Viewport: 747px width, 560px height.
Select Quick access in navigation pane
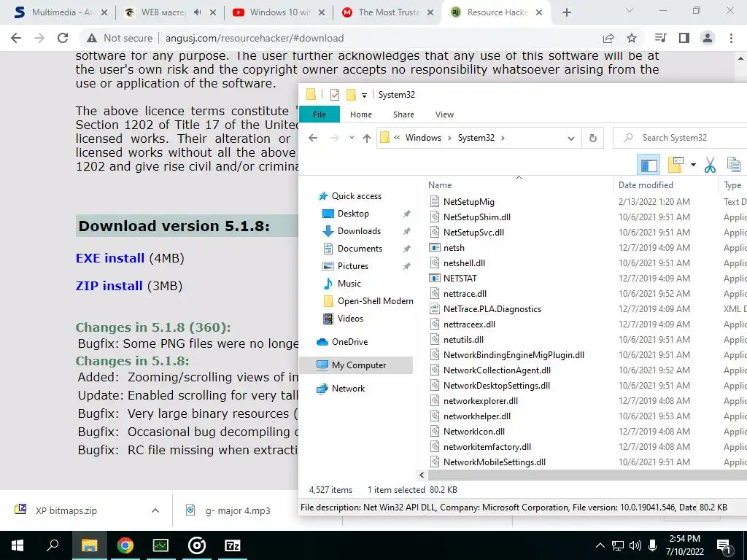point(356,195)
